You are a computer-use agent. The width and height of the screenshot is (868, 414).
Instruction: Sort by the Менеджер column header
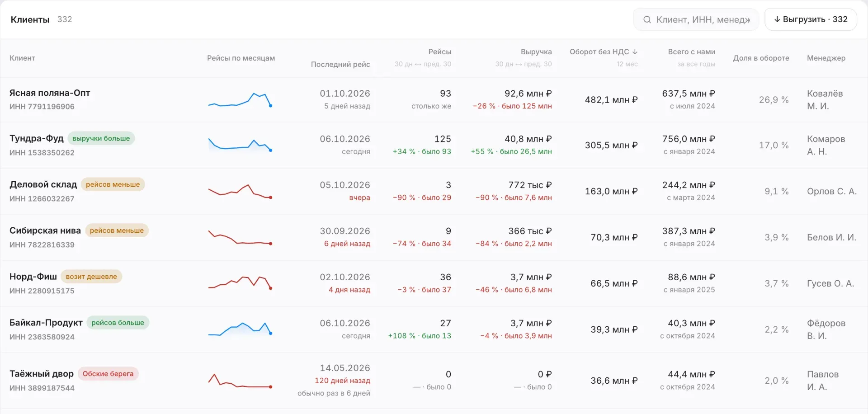click(826, 58)
